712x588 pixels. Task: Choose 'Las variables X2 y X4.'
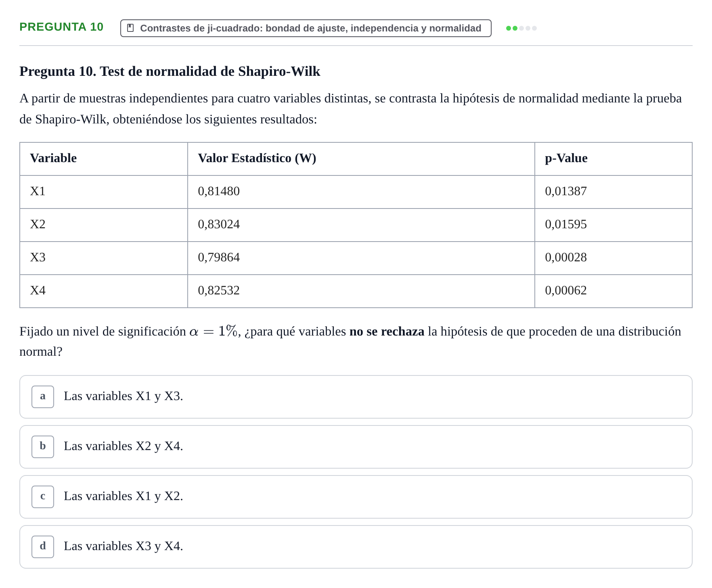point(356,447)
